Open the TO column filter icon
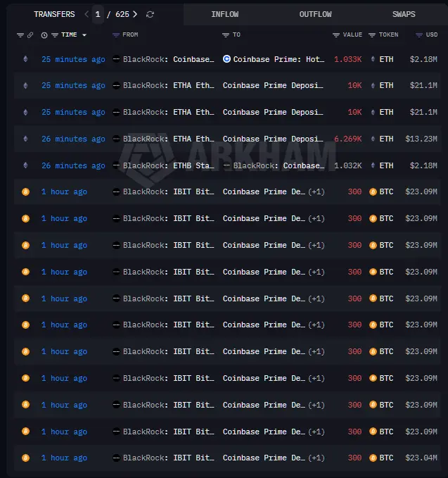The image size is (448, 478). 226,35
